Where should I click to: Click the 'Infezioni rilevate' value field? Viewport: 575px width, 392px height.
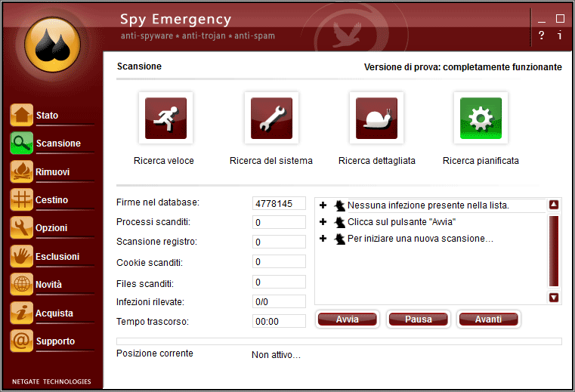pyautogui.click(x=279, y=301)
